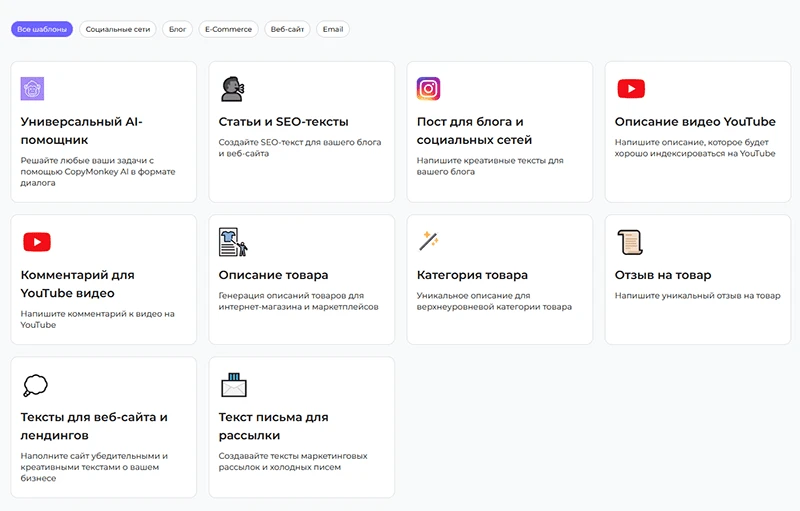Select the Отзыв на товар title
The height and width of the screenshot is (511, 800).
coord(663,275)
